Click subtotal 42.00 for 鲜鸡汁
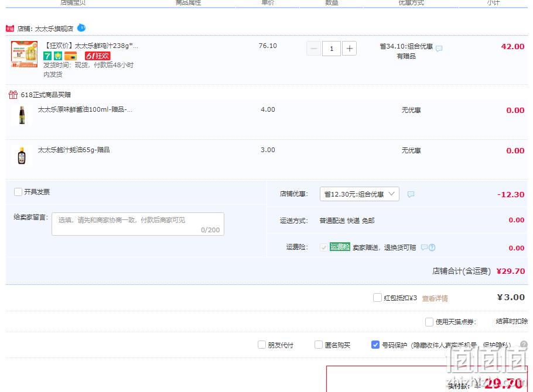Viewport: 533px width, 392px height. (512, 47)
